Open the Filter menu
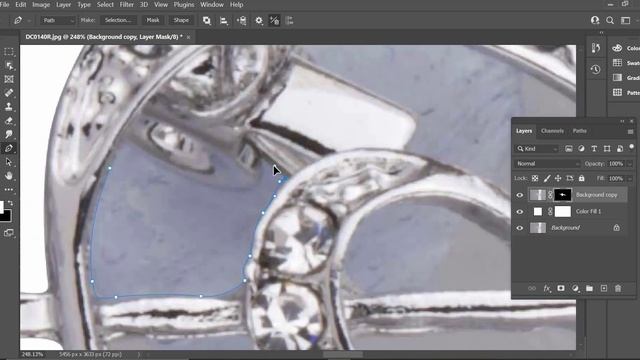 [x=127, y=4]
